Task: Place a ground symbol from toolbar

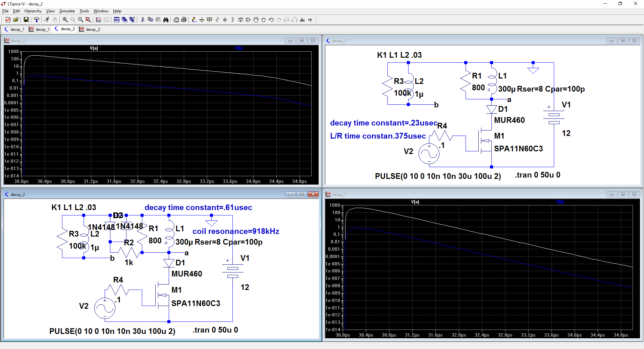Action: tap(202, 20)
